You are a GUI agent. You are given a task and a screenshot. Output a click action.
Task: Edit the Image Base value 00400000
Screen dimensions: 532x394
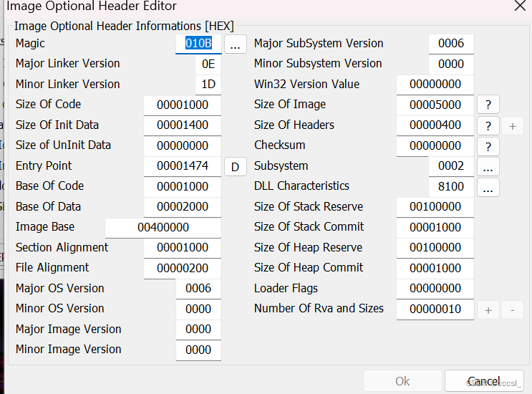(x=163, y=227)
